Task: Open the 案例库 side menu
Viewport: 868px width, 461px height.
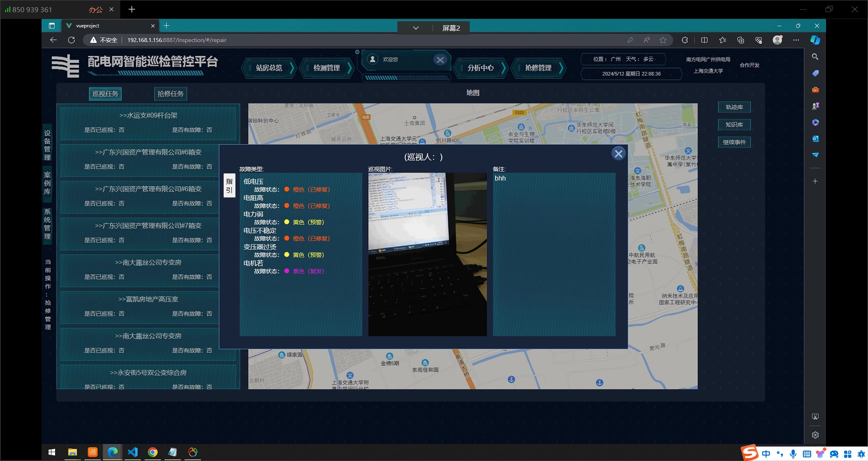Action: pyautogui.click(x=47, y=183)
